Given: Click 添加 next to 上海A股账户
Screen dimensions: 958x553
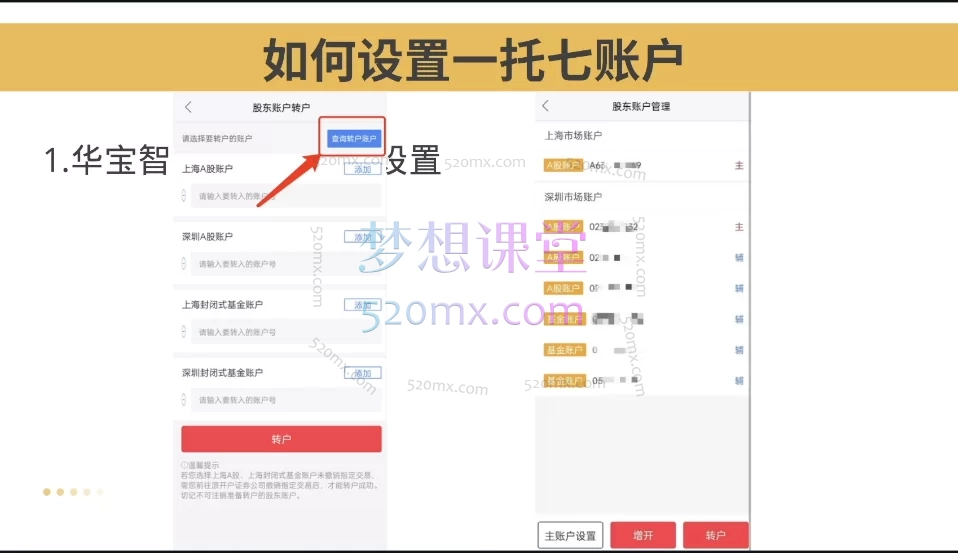Looking at the screenshot, I should click(362, 169).
